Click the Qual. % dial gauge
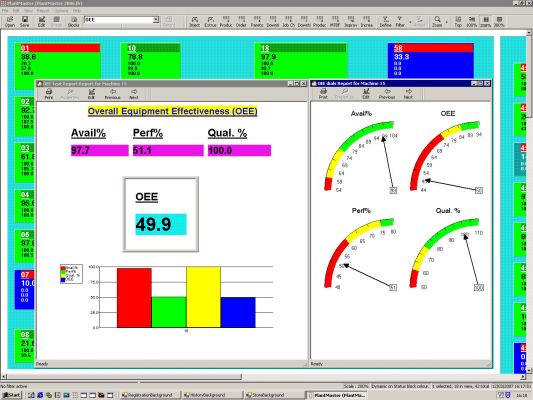Image resolution: width=533 pixels, height=400 pixels. click(447, 253)
